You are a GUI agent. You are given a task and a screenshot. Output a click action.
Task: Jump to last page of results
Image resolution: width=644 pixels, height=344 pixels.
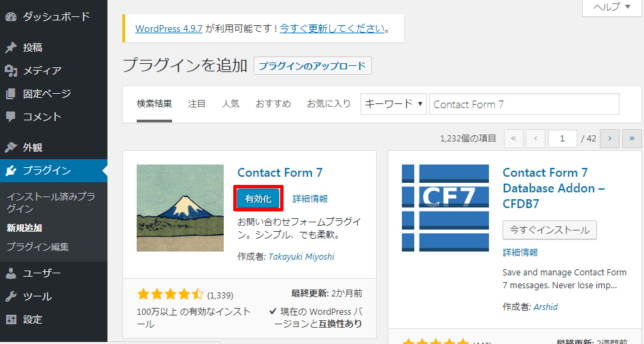[x=632, y=139]
